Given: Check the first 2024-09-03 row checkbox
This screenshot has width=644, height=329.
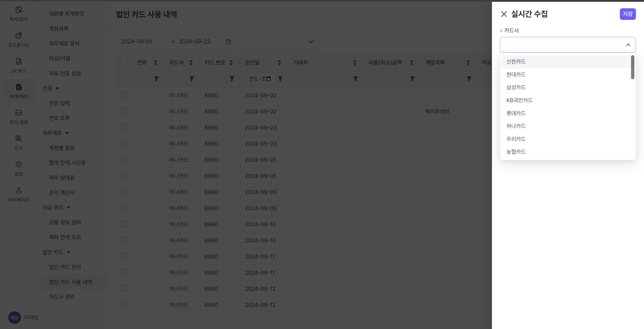Looking at the screenshot, I should pos(124,127).
